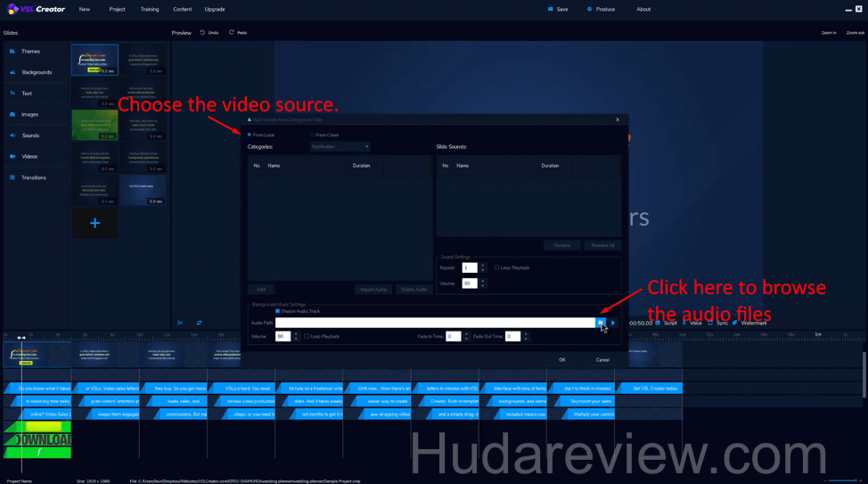
Task: Toggle Loop Playback in Sound Settings
Action: pos(496,267)
